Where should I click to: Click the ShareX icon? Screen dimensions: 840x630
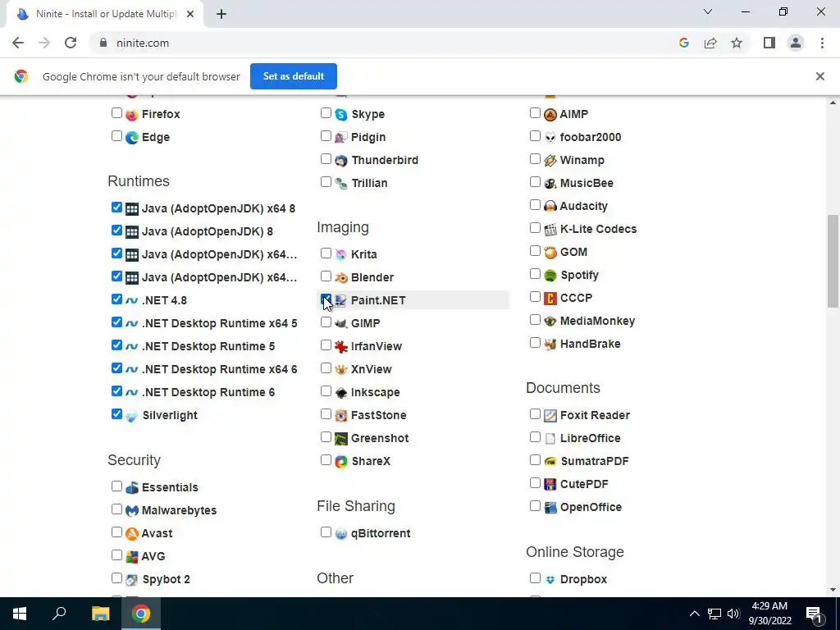[x=341, y=461]
